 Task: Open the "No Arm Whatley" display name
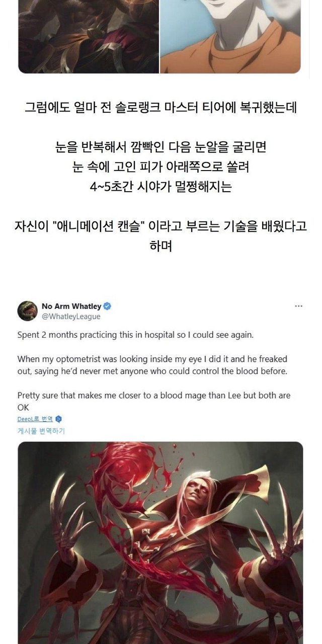click(71, 306)
